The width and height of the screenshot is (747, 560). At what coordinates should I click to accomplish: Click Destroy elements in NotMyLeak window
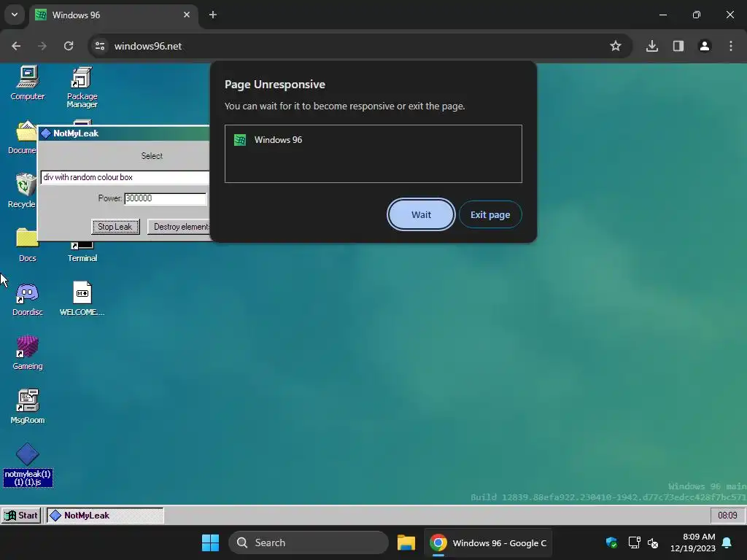179,227
